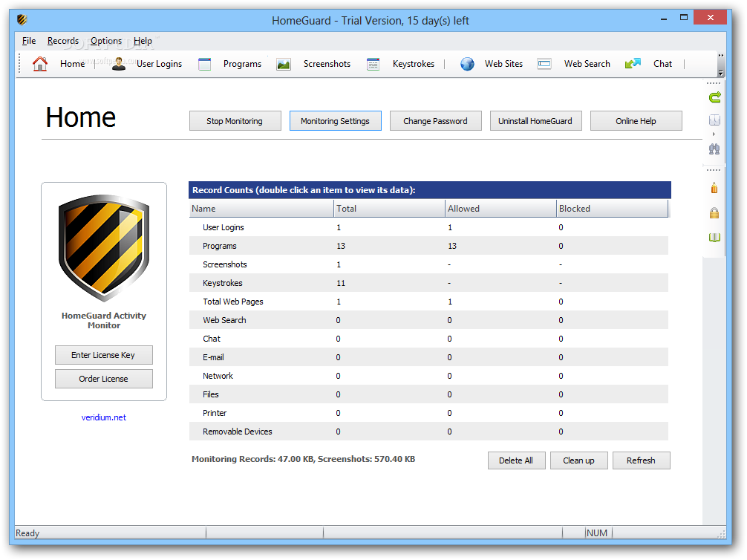Click Delete All button
This screenshot has height=560, width=747.
(x=516, y=460)
